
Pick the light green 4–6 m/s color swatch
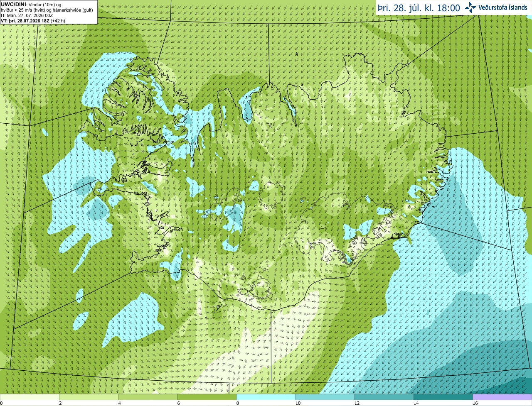click(148, 397)
